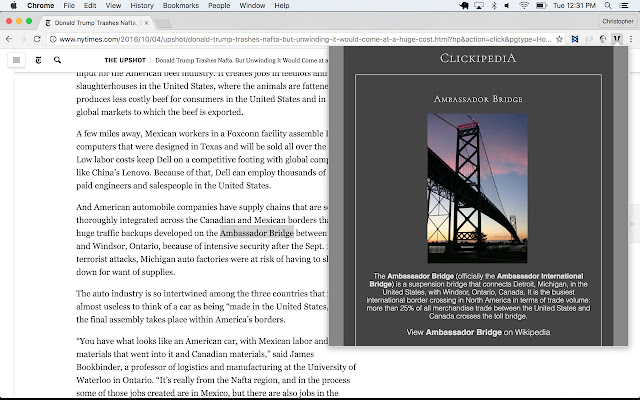Open the Chrome three-dot menu
The height and width of the screenshot is (400, 640).
630,40
